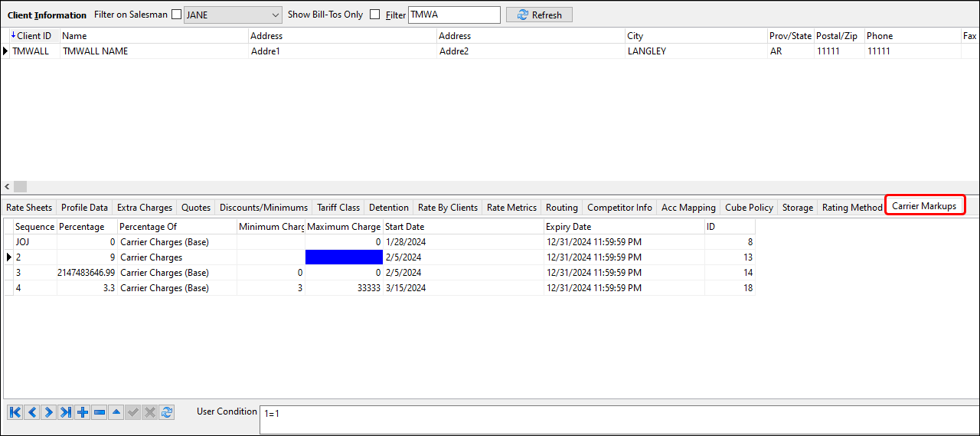Click the Prov/State column header
Image resolution: width=980 pixels, height=436 pixels.
point(791,36)
